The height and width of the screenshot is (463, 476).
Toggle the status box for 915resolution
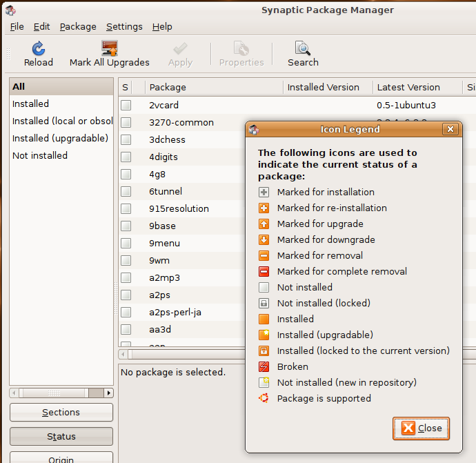[126, 209]
